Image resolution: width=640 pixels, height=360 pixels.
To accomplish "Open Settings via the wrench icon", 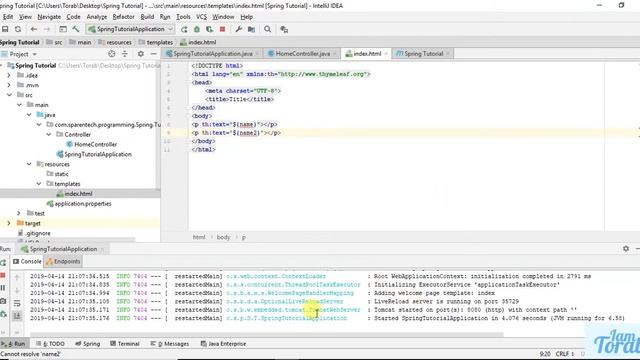I will (x=239, y=29).
